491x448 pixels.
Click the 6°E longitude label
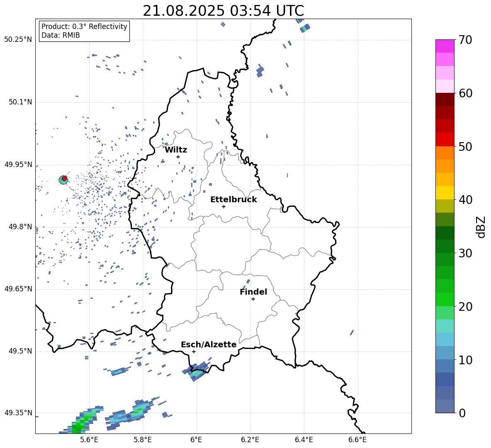coord(196,440)
